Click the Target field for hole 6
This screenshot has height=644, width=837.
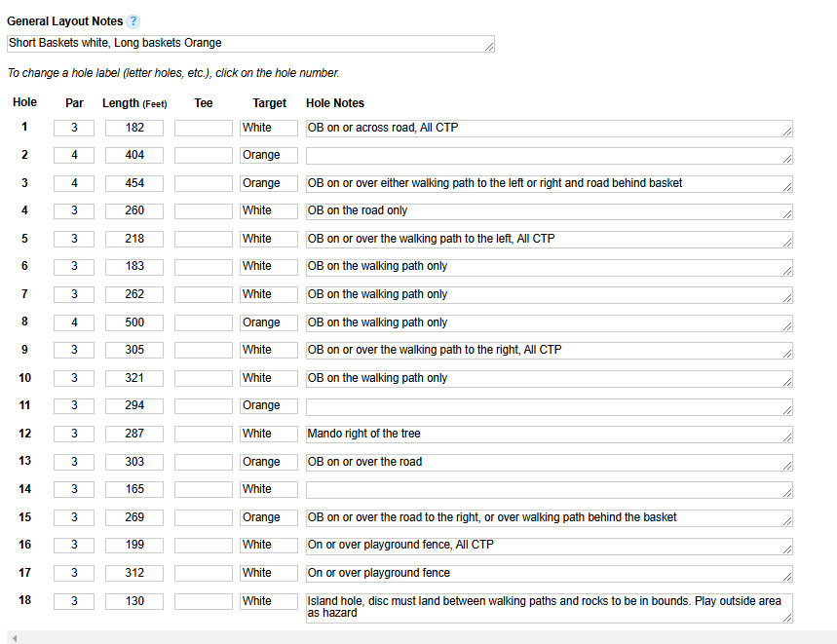click(269, 266)
